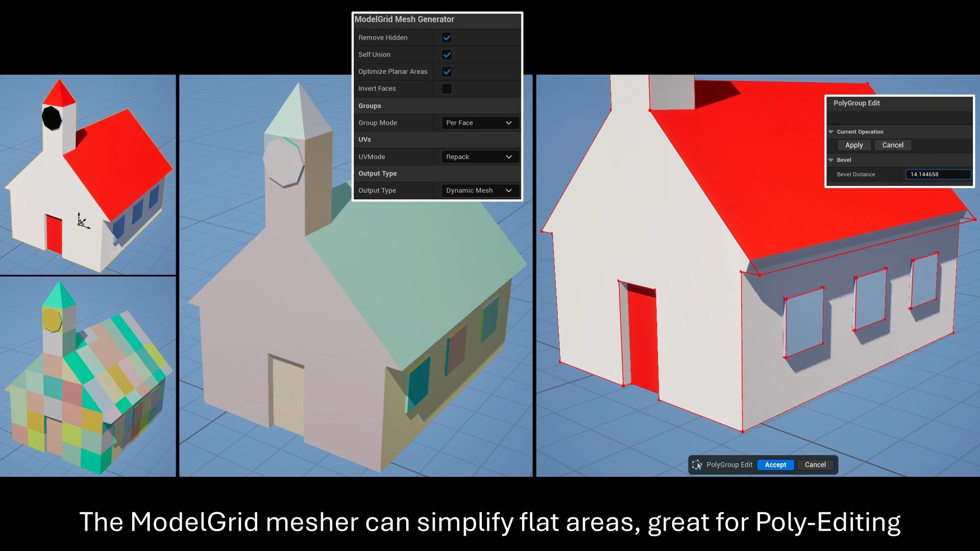980x551 pixels.
Task: Click the PolyGroup Edit panel title
Action: [856, 103]
